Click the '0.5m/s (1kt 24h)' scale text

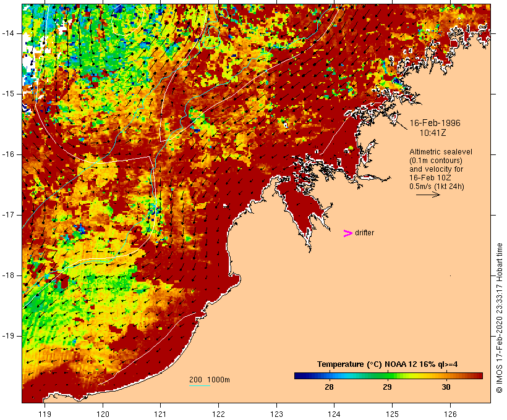pos(437,187)
